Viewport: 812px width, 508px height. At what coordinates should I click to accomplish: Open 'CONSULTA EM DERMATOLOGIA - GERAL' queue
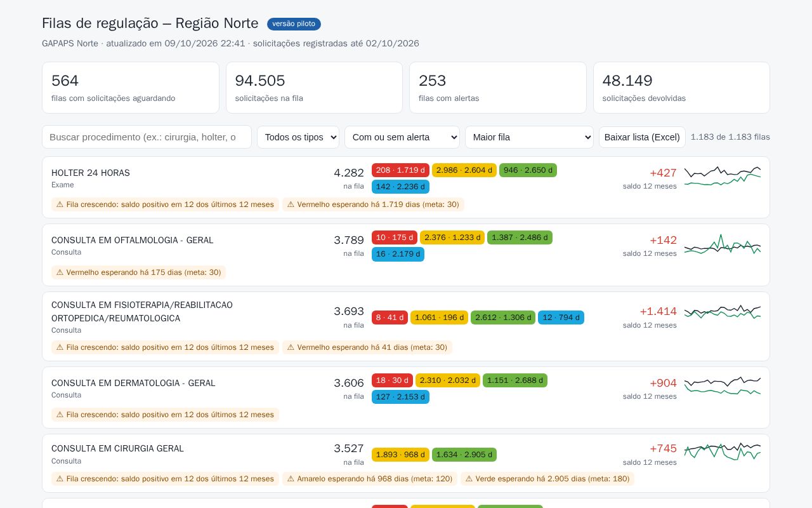coord(406,398)
